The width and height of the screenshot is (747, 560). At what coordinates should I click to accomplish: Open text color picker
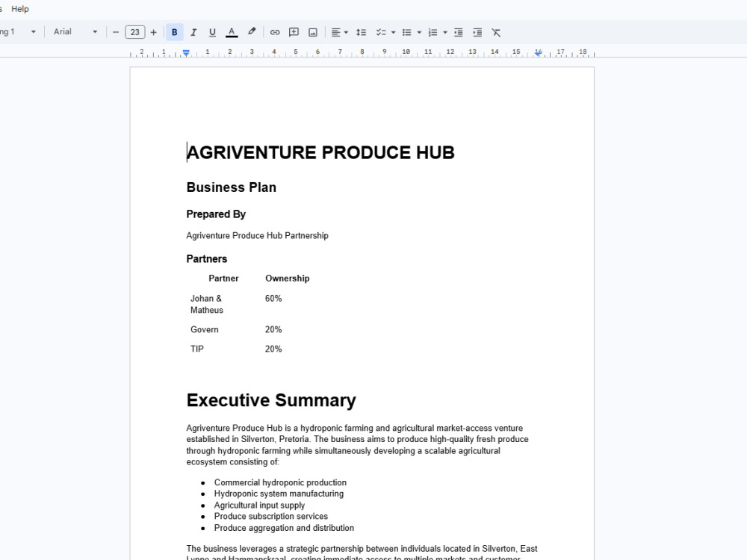pyautogui.click(x=232, y=32)
